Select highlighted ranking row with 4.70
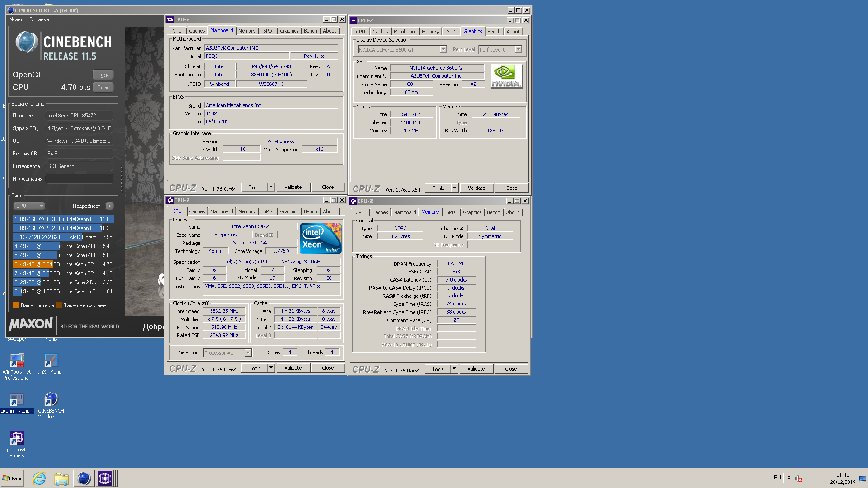The height and width of the screenshot is (488, 868). 63,264
